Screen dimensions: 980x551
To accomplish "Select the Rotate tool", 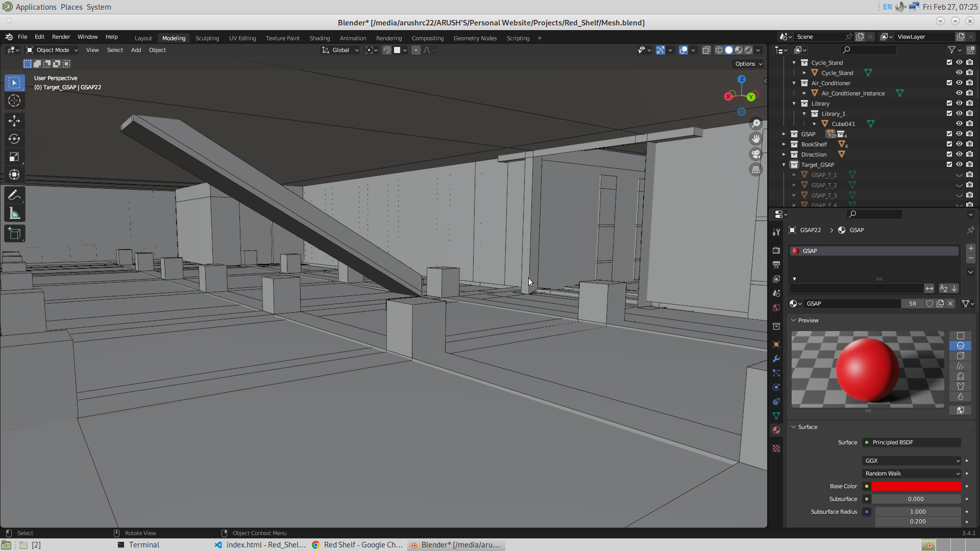I will (x=14, y=138).
